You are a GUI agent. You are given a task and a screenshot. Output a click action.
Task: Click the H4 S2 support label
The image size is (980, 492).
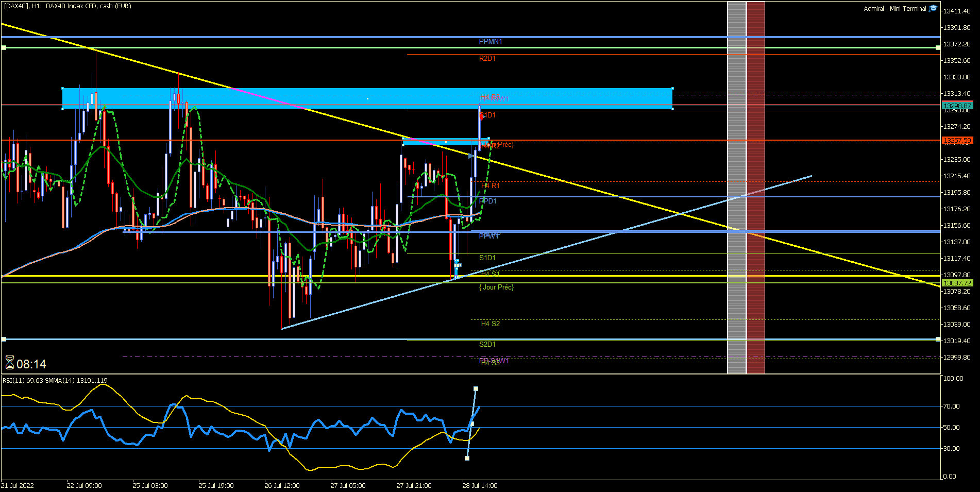(x=490, y=324)
